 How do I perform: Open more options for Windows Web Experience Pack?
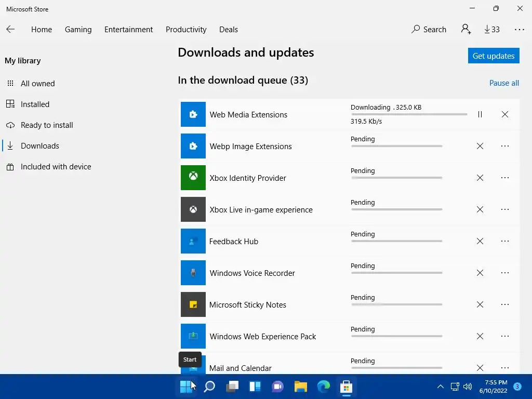(505, 336)
